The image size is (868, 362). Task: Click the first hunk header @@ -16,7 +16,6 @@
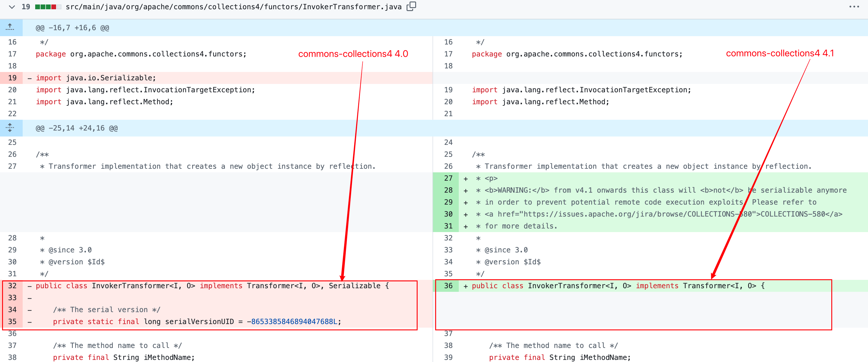72,28
